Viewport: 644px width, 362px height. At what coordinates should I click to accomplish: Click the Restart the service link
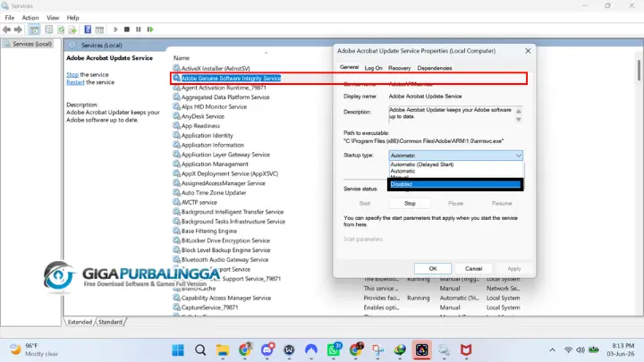tap(75, 82)
